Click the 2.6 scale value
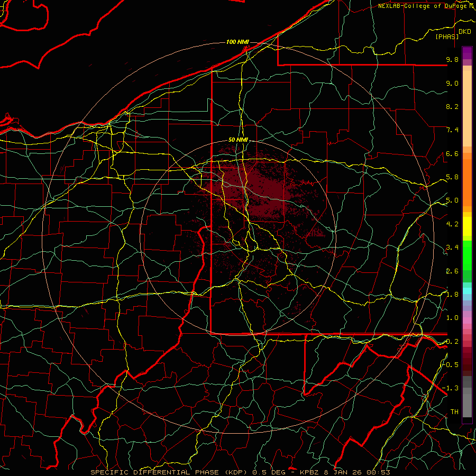The height and width of the screenshot is (476, 476). click(x=452, y=271)
